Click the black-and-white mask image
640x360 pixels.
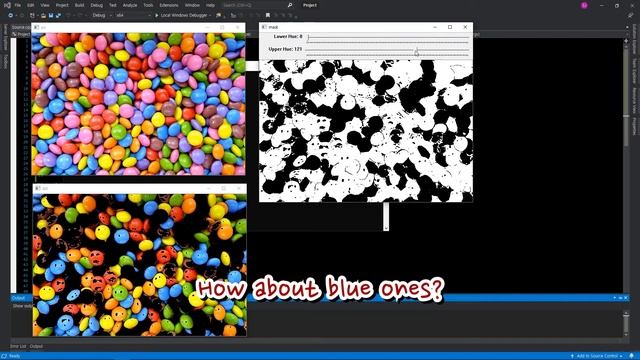pyautogui.click(x=366, y=131)
